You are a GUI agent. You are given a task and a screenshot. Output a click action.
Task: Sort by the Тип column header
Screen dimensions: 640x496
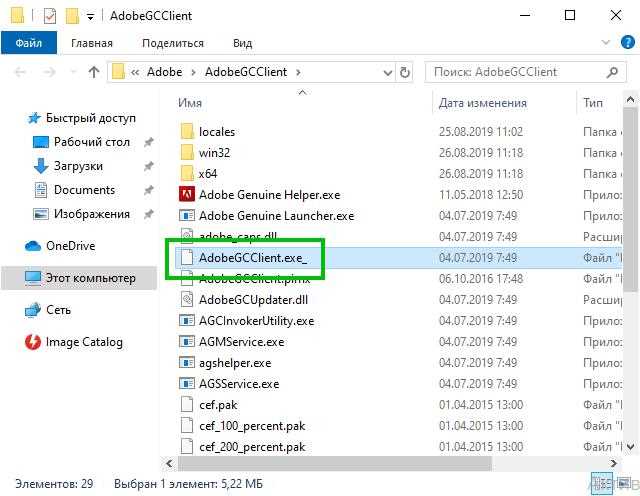coord(593,102)
